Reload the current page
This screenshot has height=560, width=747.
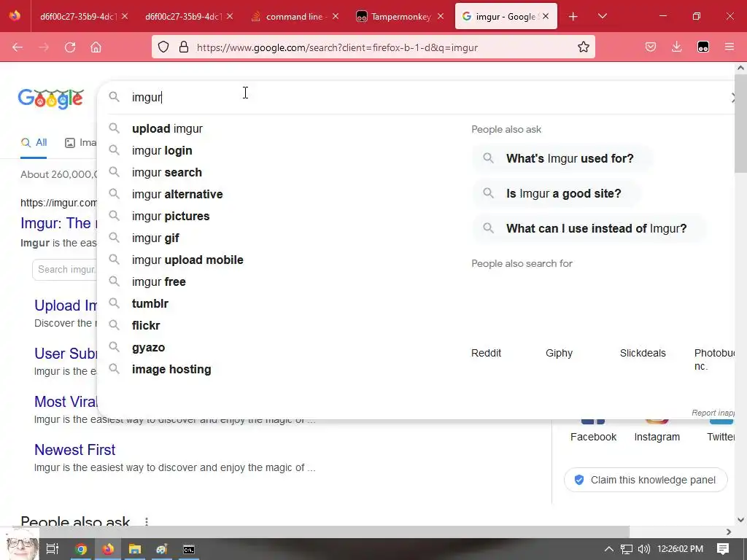click(70, 47)
